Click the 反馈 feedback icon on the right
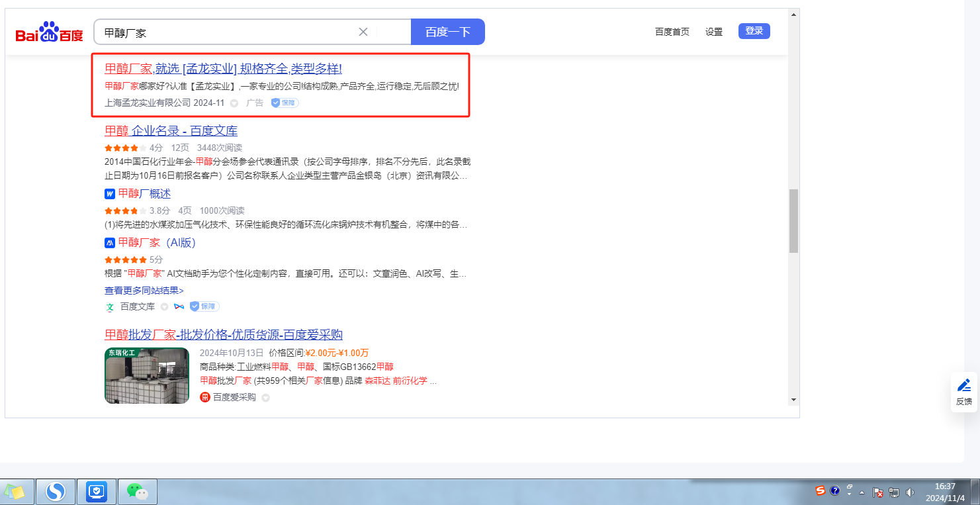Viewport: 980px width, 505px height. [x=963, y=392]
